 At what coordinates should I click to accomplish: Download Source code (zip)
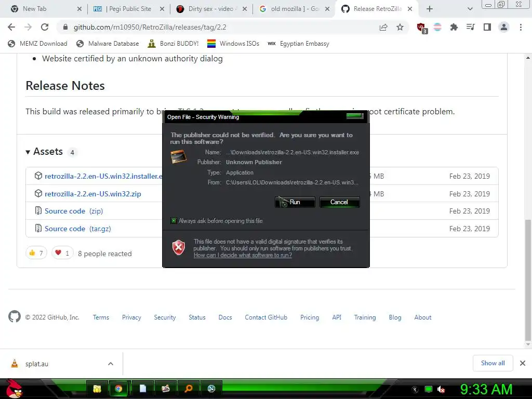(x=74, y=211)
